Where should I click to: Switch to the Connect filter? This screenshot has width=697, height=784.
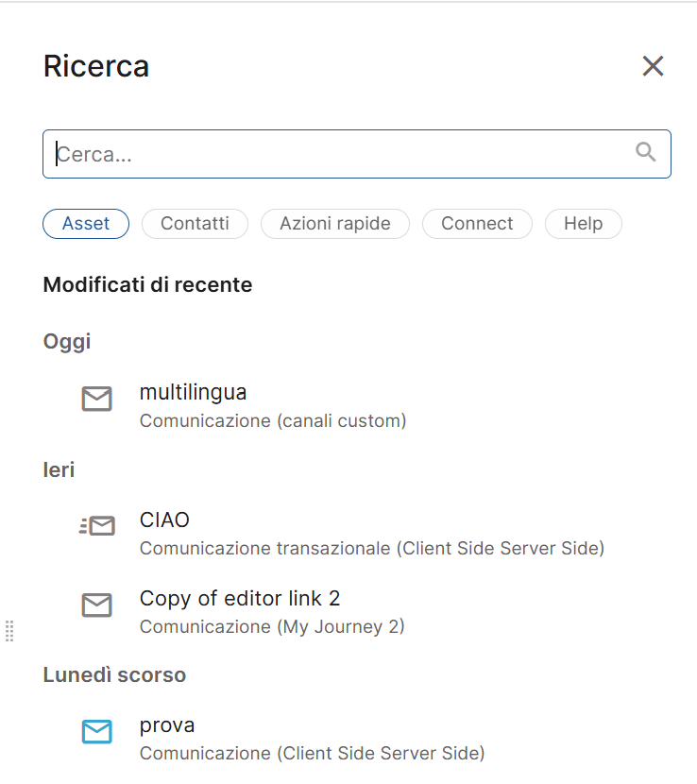coord(477,224)
